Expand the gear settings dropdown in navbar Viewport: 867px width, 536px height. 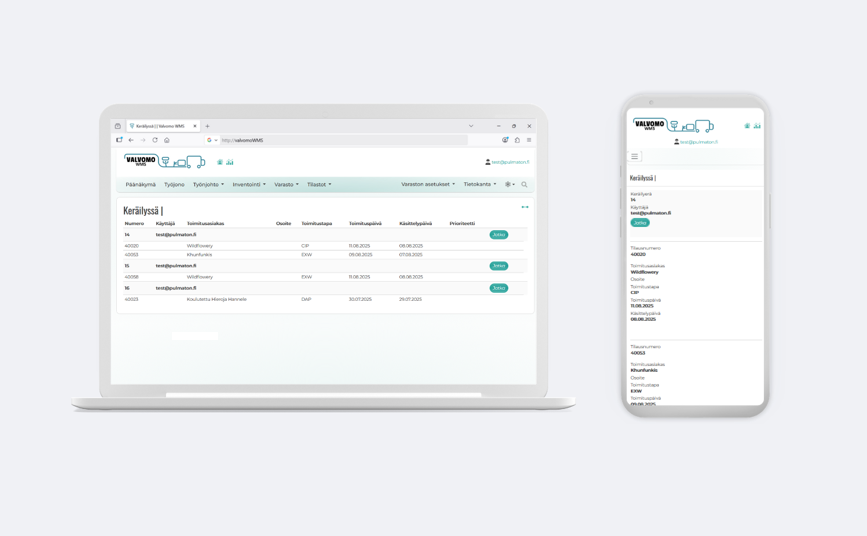click(x=509, y=185)
